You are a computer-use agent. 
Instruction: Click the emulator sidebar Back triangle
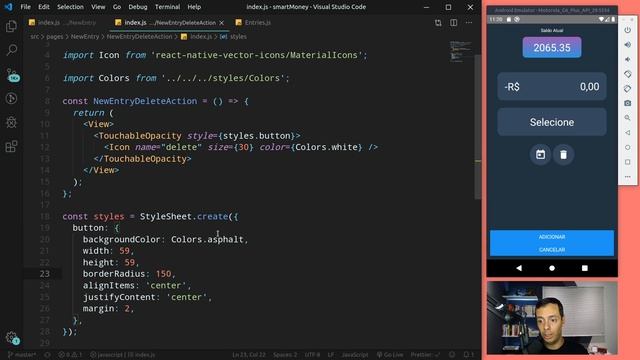pyautogui.click(x=628, y=133)
